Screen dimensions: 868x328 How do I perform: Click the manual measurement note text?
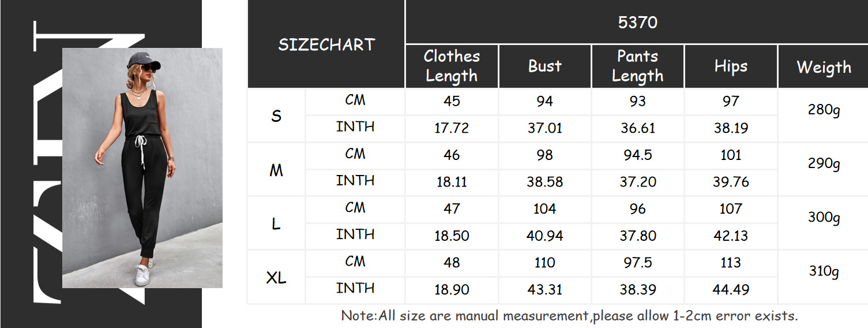(569, 316)
